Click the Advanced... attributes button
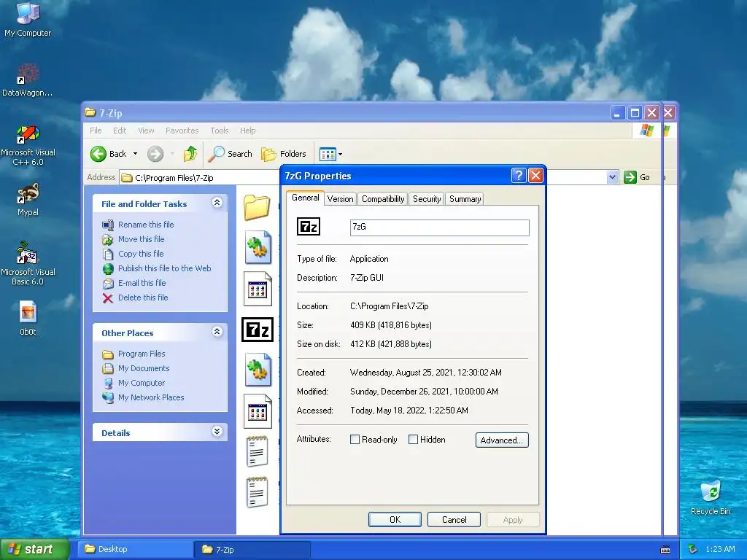The height and width of the screenshot is (560, 747). (x=502, y=440)
